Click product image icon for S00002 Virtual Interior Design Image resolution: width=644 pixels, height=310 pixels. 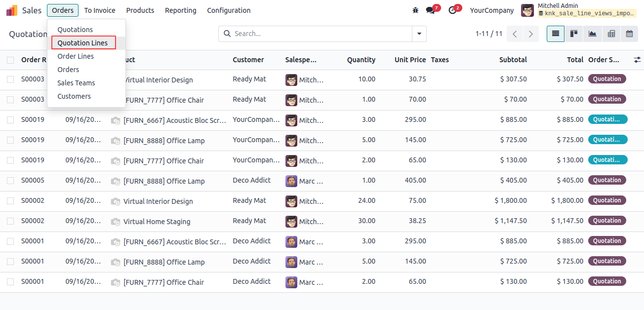tap(116, 201)
